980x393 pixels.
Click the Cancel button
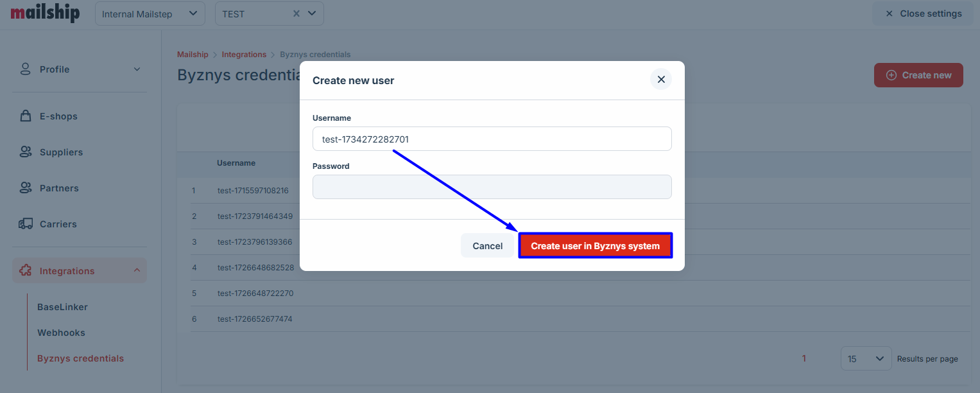pos(487,246)
